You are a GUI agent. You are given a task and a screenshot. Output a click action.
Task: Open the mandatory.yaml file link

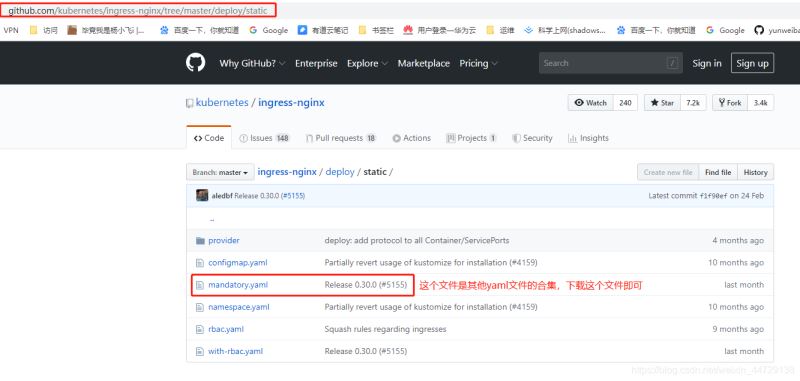(x=238, y=285)
